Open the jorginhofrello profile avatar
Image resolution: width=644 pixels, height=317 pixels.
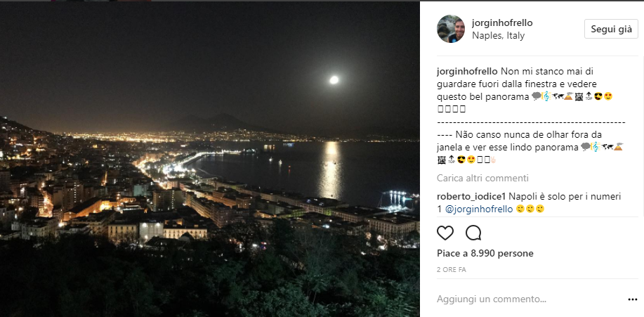click(x=451, y=29)
